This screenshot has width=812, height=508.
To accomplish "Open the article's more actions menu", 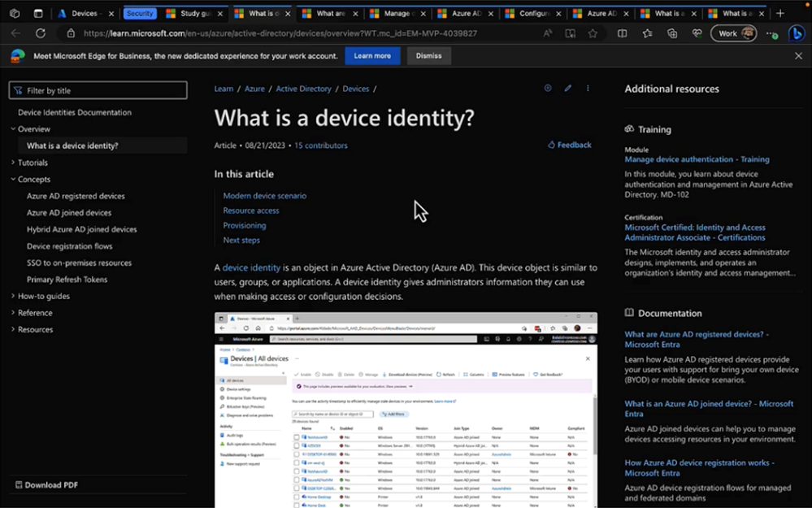I will (x=588, y=89).
